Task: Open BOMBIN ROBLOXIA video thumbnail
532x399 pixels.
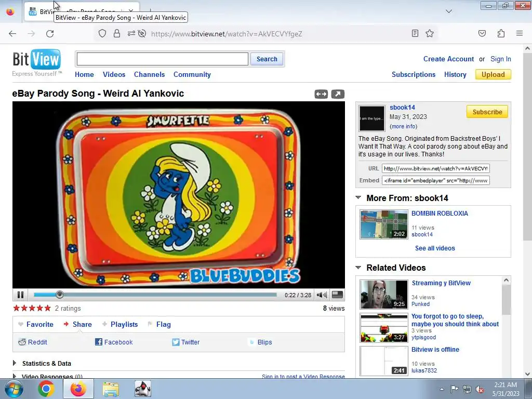Action: (384, 224)
